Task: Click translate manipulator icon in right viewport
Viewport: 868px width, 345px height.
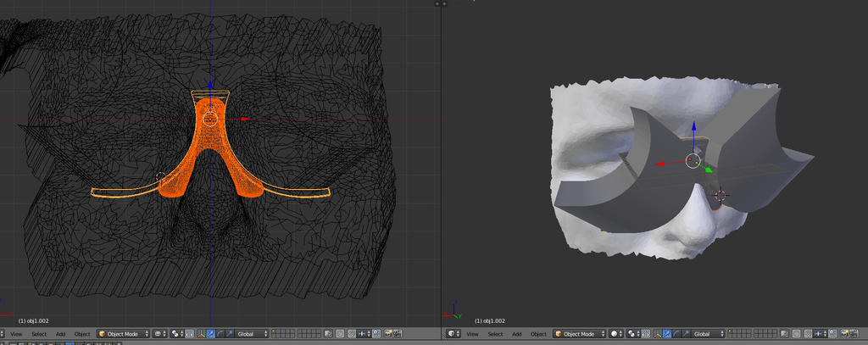Action: click(x=666, y=334)
